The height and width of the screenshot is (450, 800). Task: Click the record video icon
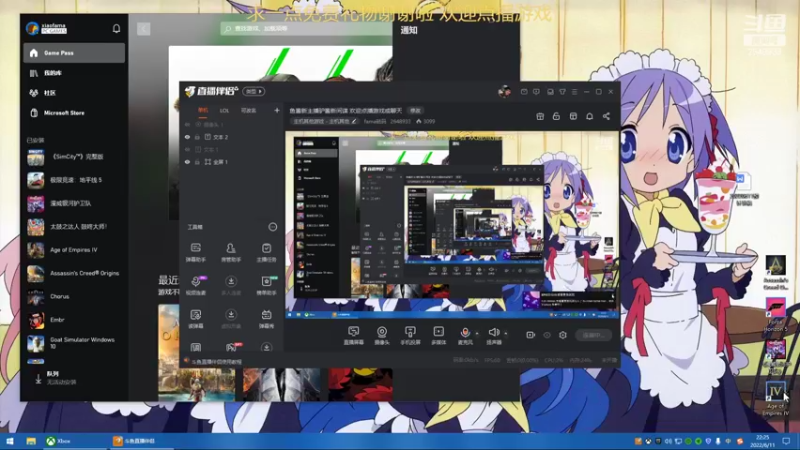531,335
